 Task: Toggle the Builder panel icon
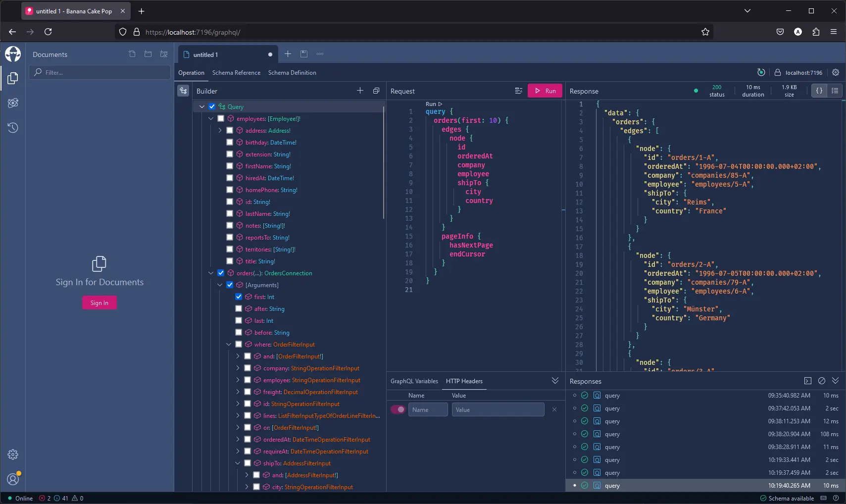pos(183,91)
